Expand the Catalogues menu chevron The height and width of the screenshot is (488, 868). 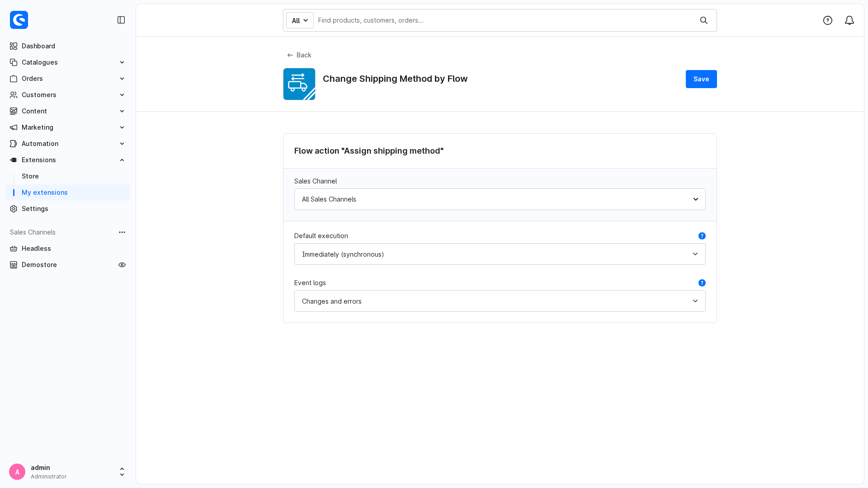click(x=122, y=62)
